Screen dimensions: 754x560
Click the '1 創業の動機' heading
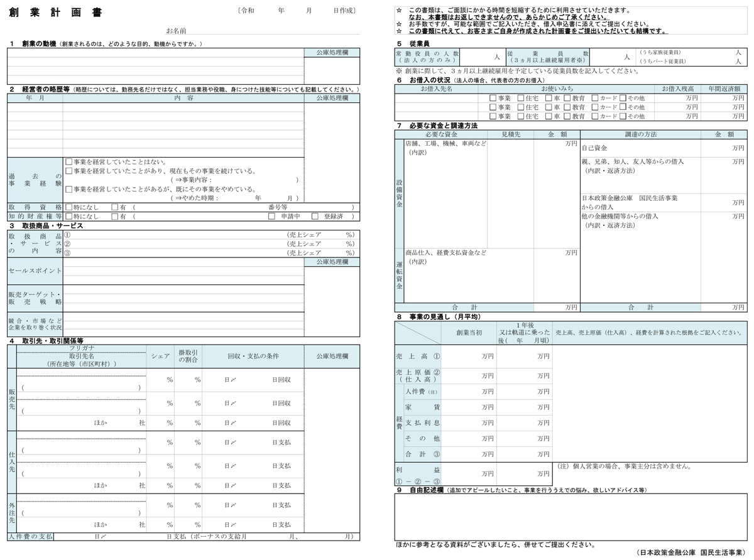coord(33,44)
